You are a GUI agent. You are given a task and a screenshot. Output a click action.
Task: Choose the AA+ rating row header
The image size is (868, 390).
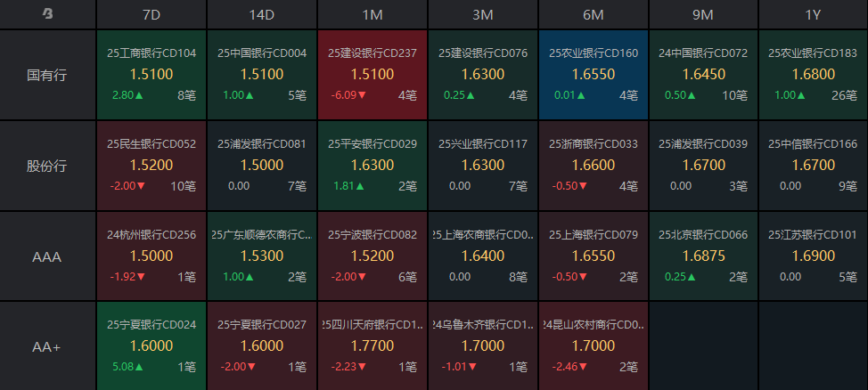(x=47, y=346)
